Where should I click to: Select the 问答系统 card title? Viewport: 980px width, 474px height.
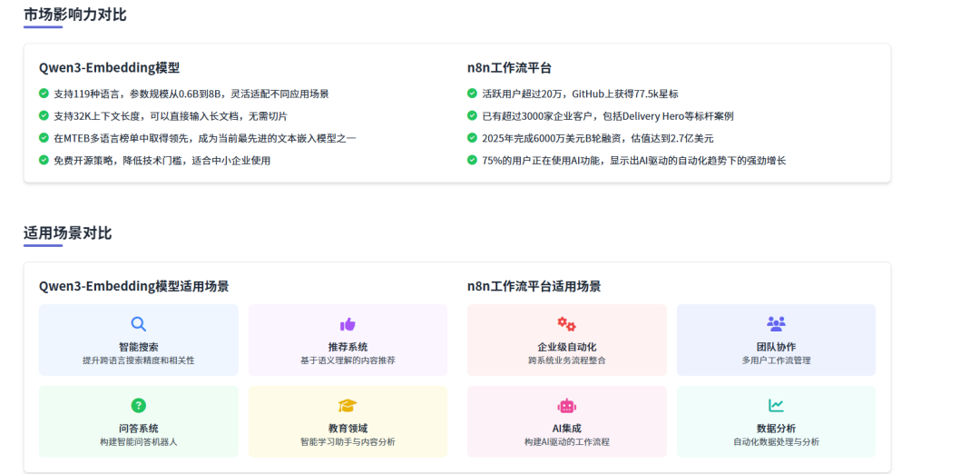[x=138, y=429]
